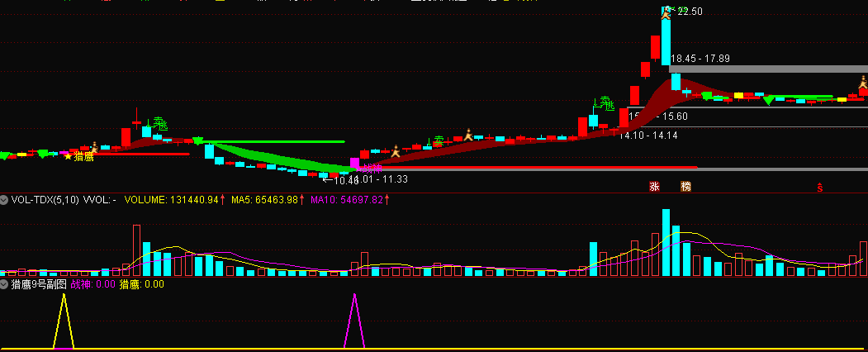Click the red S marker icon
The image size is (868, 352).
click(x=820, y=187)
